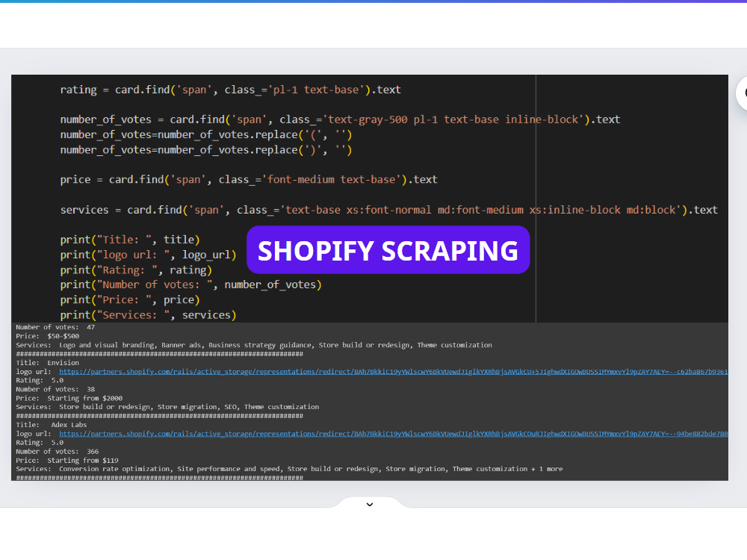Select the text 'Title: Envision'
Screen dimensions: 747x560
(x=47, y=363)
